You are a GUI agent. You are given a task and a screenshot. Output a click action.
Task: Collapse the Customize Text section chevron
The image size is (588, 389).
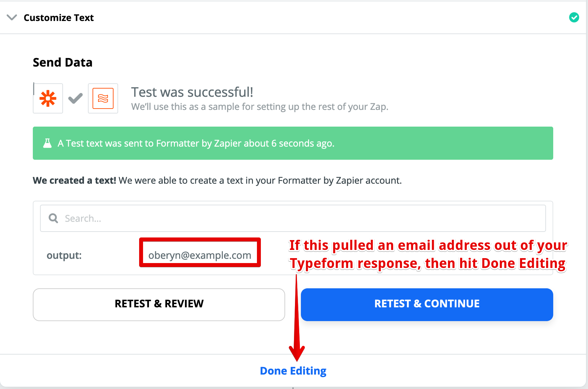(12, 17)
